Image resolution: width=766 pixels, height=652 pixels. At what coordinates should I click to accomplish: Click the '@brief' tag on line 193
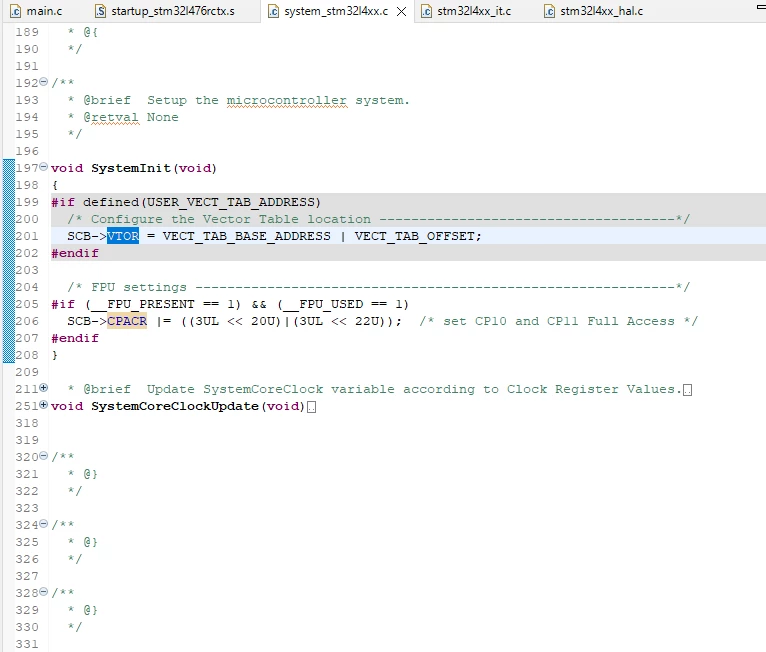107,100
